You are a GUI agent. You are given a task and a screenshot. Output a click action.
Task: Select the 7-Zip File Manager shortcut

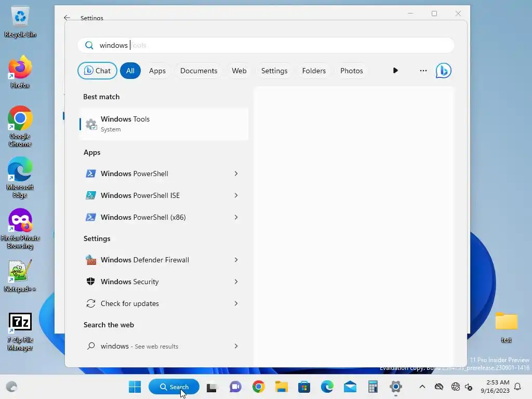click(x=20, y=331)
